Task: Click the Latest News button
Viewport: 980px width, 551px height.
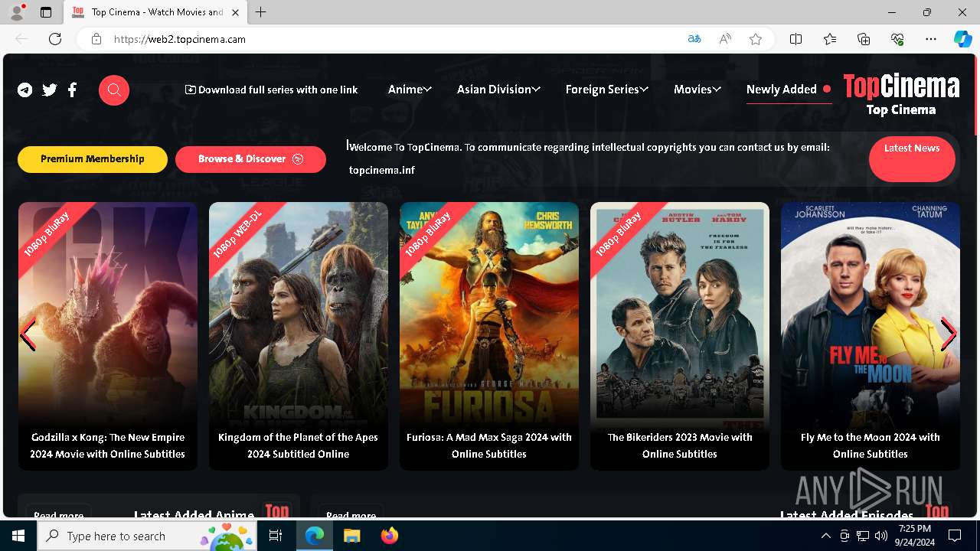Action: [x=912, y=159]
